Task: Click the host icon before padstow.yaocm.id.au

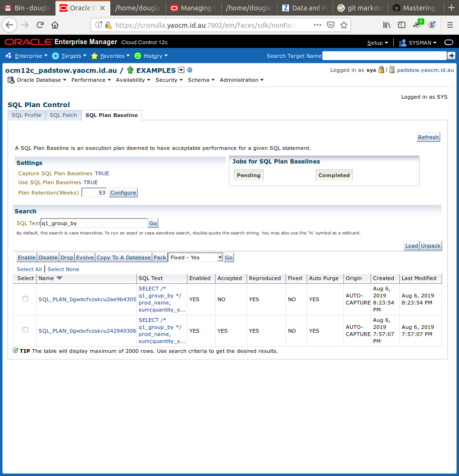Action: click(392, 70)
